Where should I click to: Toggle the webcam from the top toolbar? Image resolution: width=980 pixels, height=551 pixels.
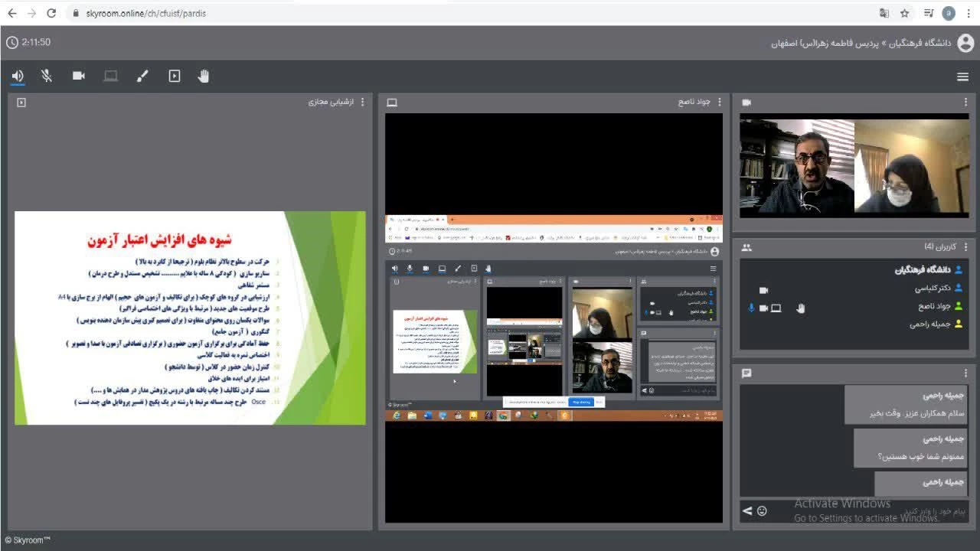click(79, 76)
